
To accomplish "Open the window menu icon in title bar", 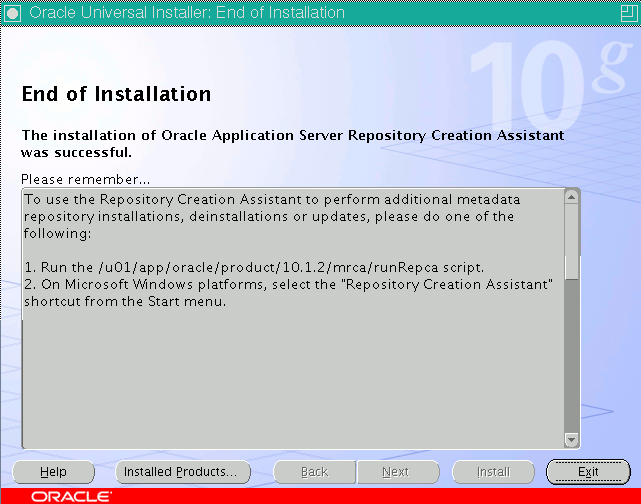I will pos(12,13).
